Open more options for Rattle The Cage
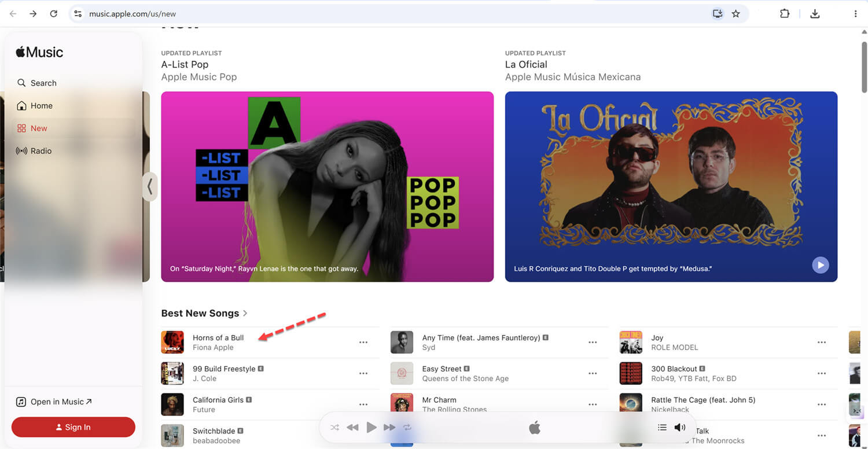Screen dimensions: 868x449 (x=822, y=404)
